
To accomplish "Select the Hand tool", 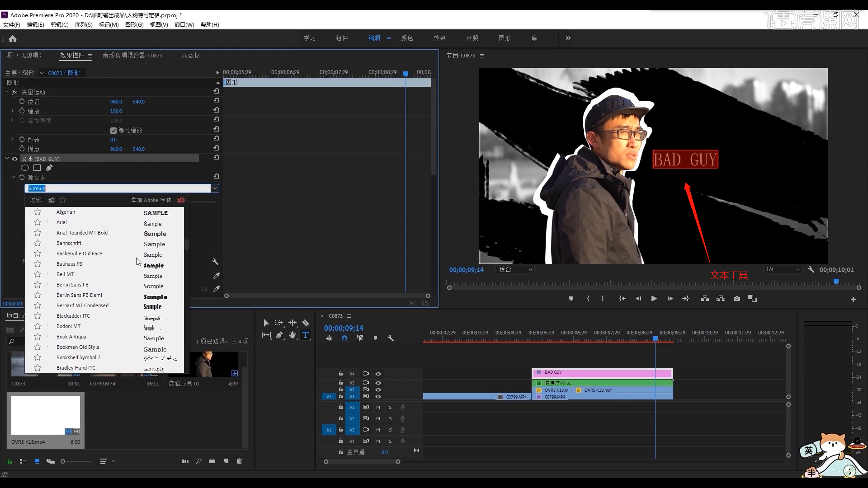I will 292,335.
